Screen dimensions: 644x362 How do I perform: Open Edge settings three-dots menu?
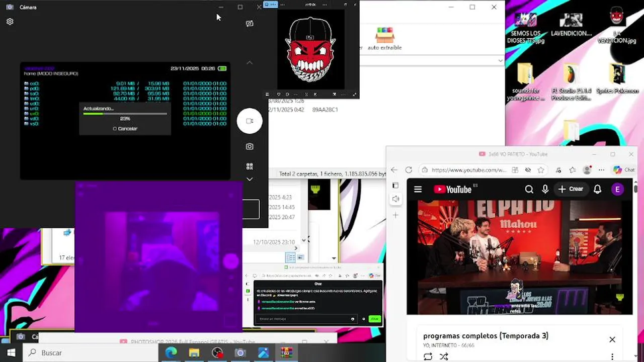point(601,170)
